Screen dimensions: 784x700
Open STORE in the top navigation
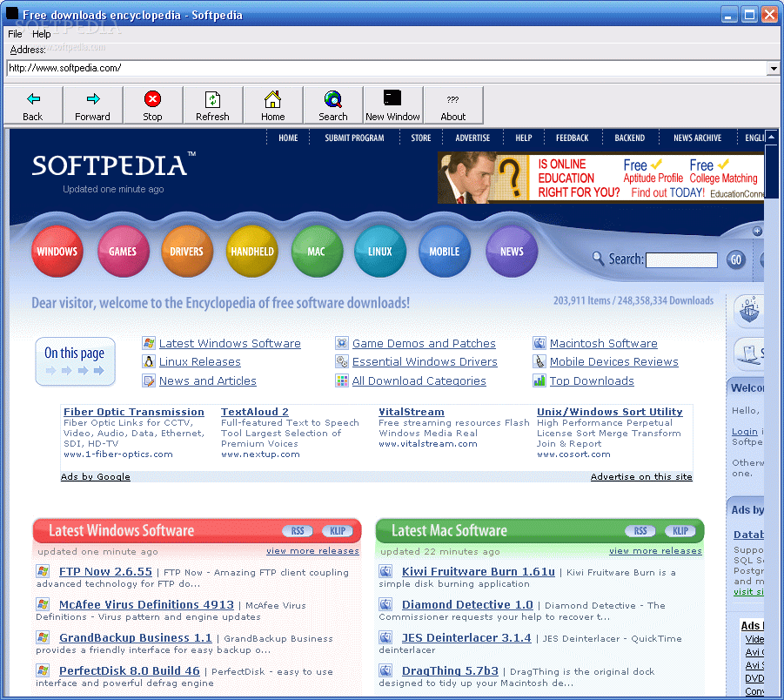click(x=421, y=138)
